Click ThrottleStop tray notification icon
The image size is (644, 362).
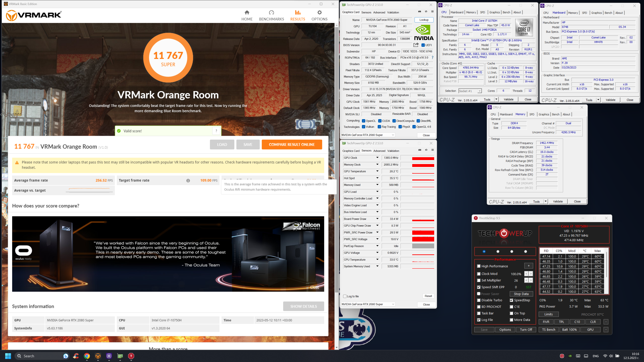[562, 356]
